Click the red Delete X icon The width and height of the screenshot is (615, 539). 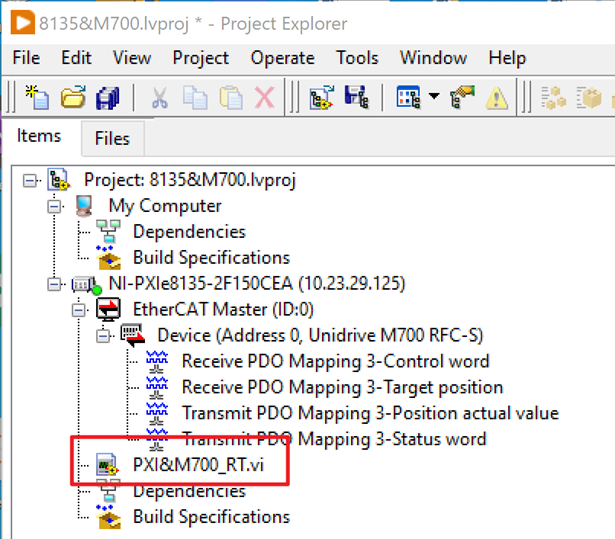click(264, 97)
